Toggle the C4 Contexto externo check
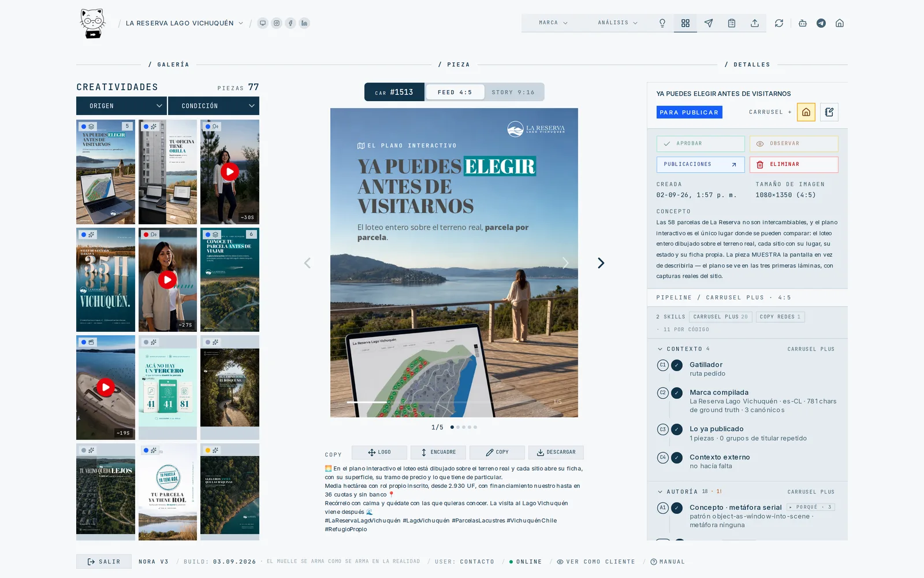 [677, 458]
